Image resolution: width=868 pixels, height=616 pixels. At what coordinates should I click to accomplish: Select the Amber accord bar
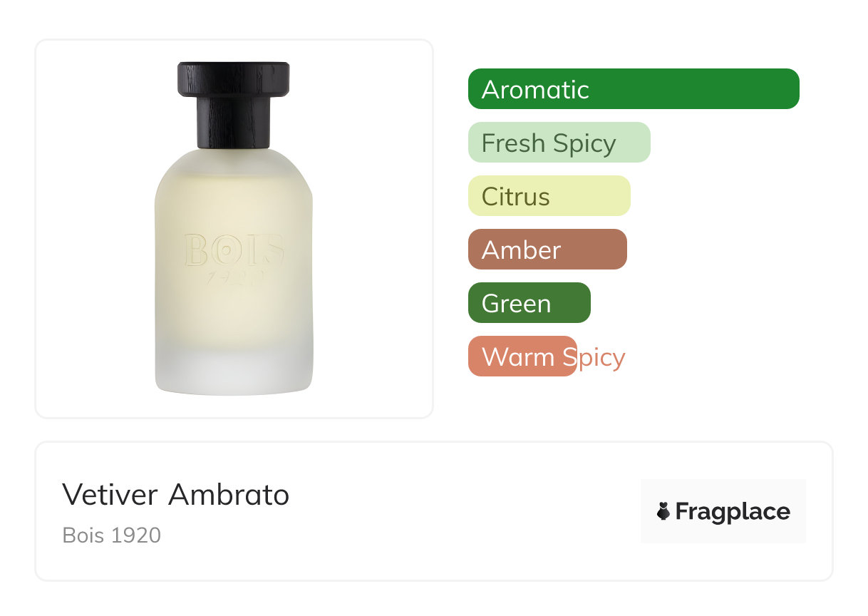[x=547, y=250]
